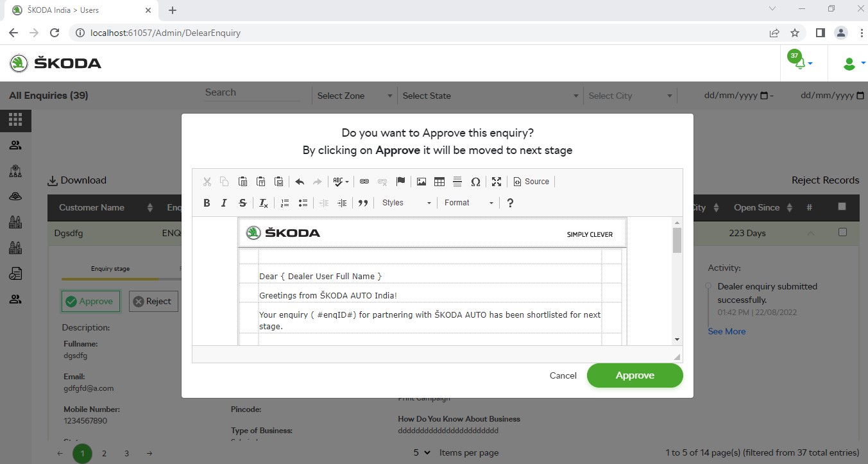This screenshot has width=868, height=464.
Task: Click the green Approve button in dialog
Action: (x=635, y=375)
